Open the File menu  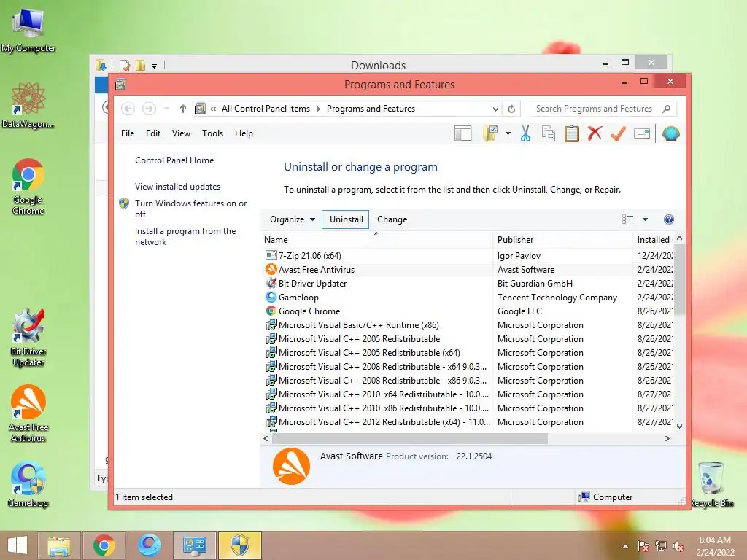click(x=128, y=134)
